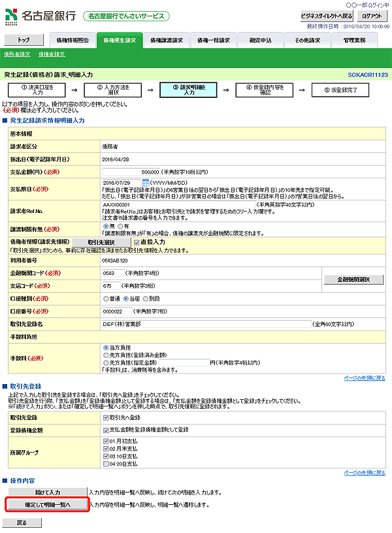Click 確定して明細一覧へ button
Viewport: 392px width, 533px height.
coord(48,505)
